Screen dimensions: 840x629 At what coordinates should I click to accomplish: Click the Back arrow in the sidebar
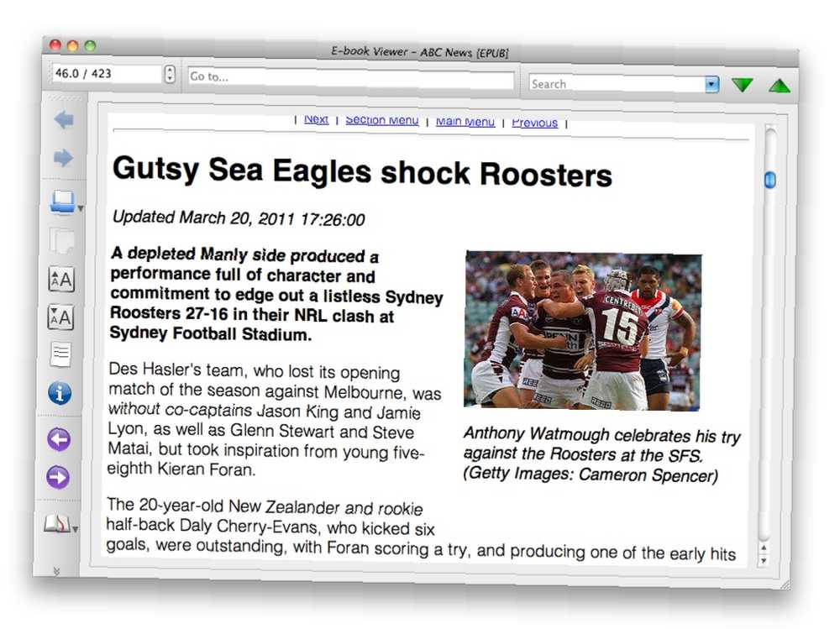[x=64, y=119]
